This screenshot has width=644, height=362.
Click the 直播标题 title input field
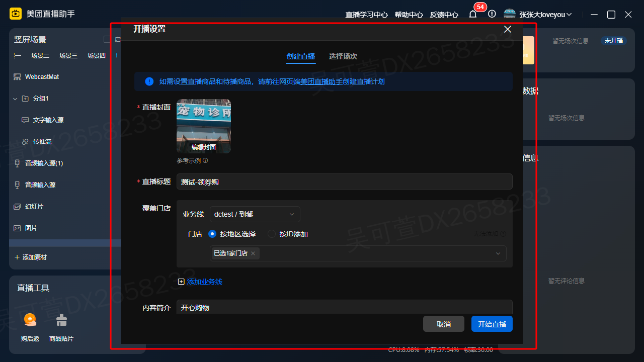coord(344,182)
